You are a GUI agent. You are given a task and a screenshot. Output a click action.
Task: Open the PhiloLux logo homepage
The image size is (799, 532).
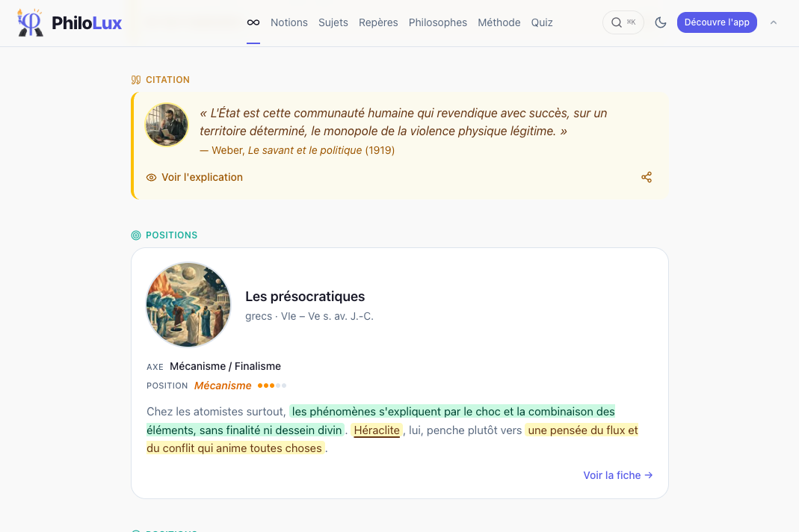tap(70, 23)
